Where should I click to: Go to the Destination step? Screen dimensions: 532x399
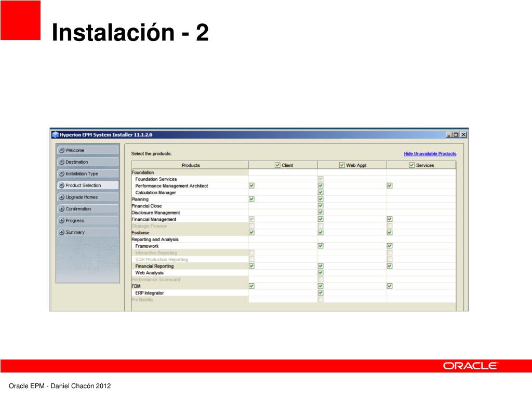88,162
